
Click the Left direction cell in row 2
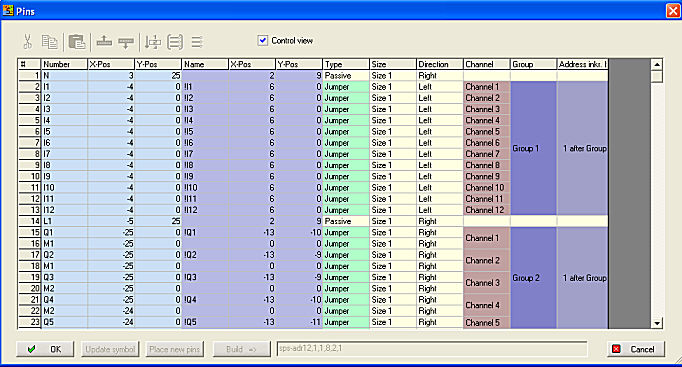pyautogui.click(x=440, y=87)
